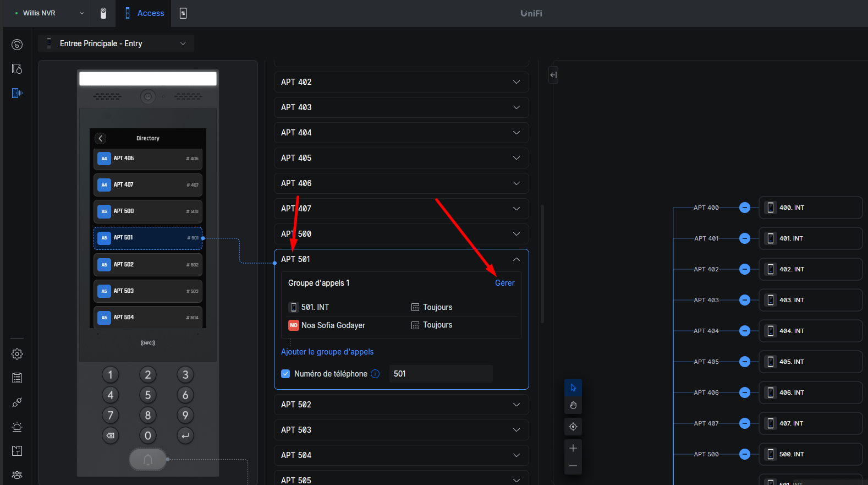Open the EV Station app icon
The width and height of the screenshot is (868, 485).
pos(183,13)
